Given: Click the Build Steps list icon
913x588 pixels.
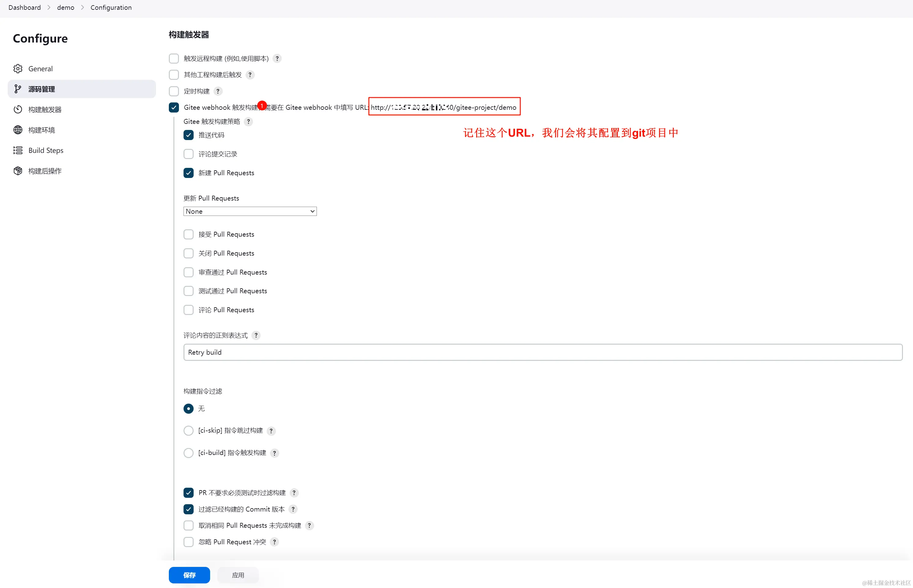Looking at the screenshot, I should 17,150.
